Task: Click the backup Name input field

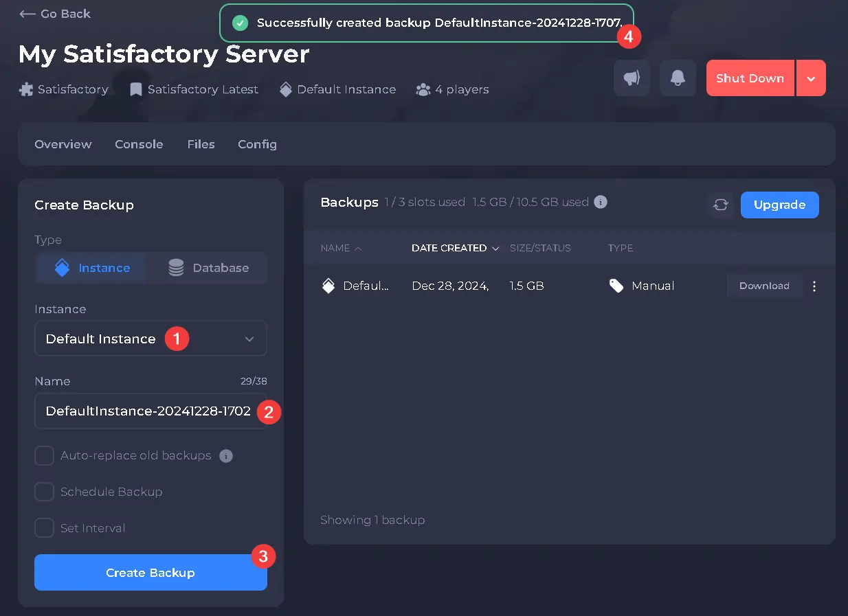Action: tap(150, 411)
